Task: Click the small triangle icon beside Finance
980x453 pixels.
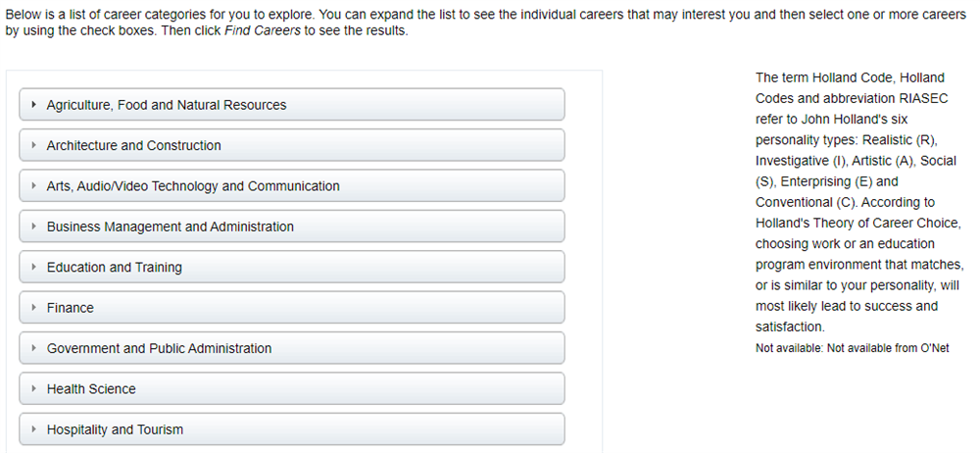Action: 33,308
